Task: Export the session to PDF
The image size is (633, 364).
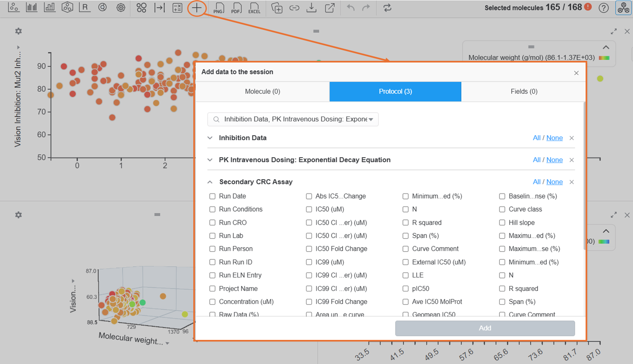Action: 236,8
